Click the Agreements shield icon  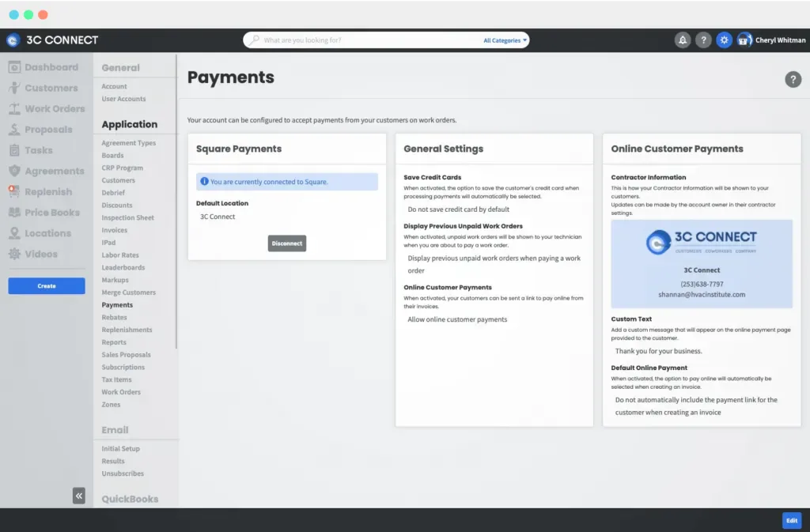coord(14,171)
